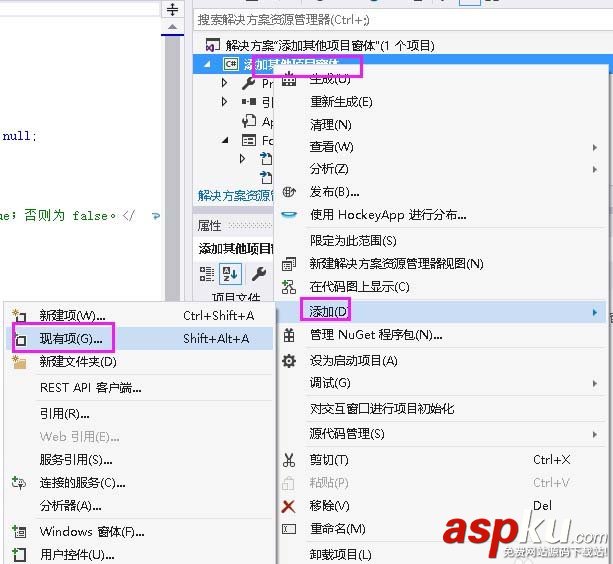Click the App config file icon in tree
This screenshot has height=564, width=613.
click(x=249, y=121)
